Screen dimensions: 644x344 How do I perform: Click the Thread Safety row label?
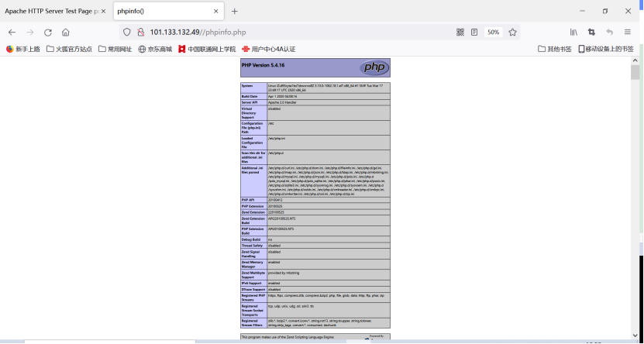point(252,246)
